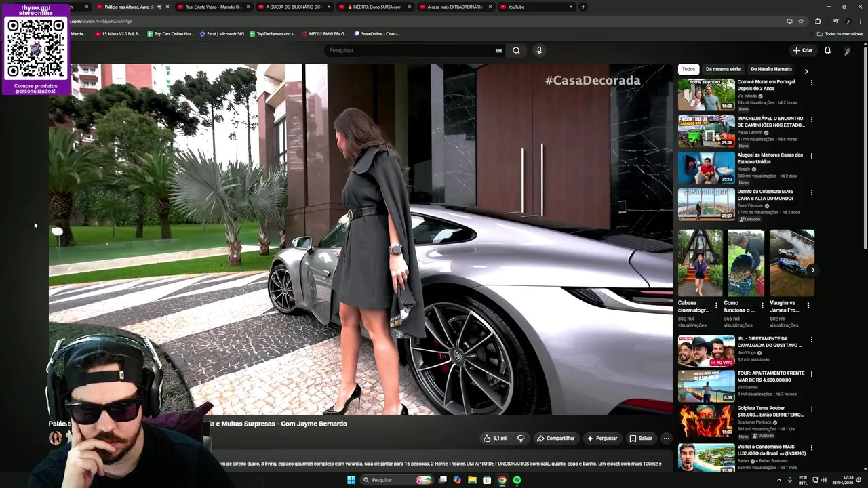Open Chrome extensions puzzle icon
Image resolution: width=868 pixels, height=488 pixels.
tap(818, 21)
